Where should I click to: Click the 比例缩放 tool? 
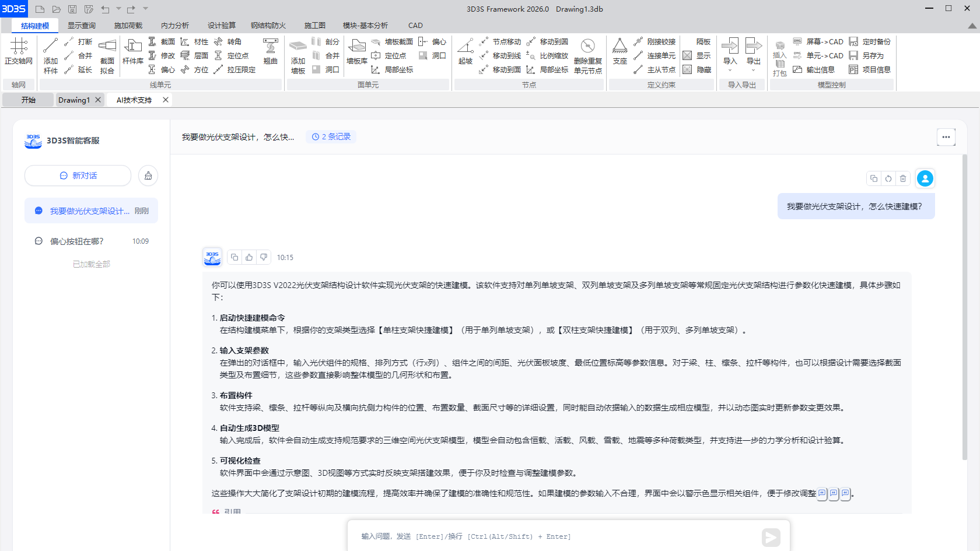click(547, 56)
